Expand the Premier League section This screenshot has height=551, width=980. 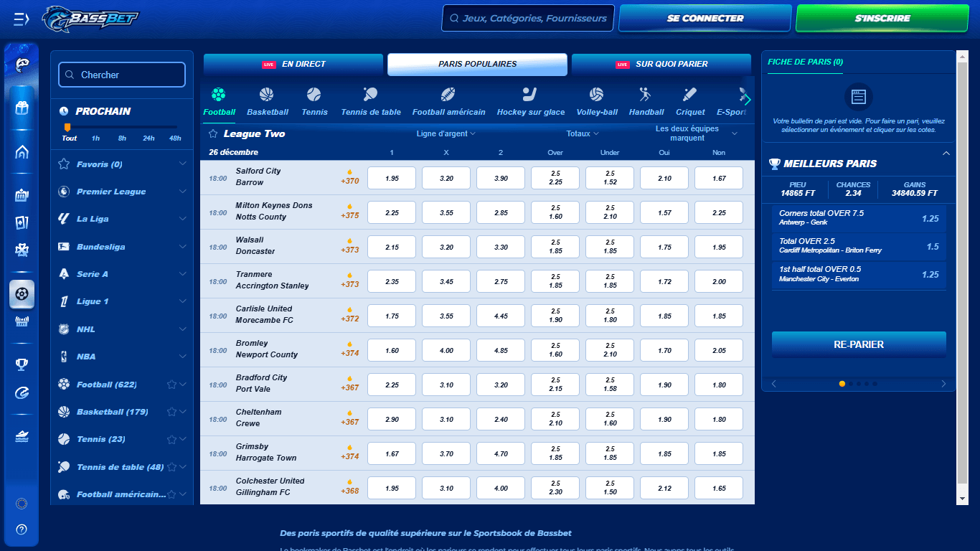click(x=122, y=192)
